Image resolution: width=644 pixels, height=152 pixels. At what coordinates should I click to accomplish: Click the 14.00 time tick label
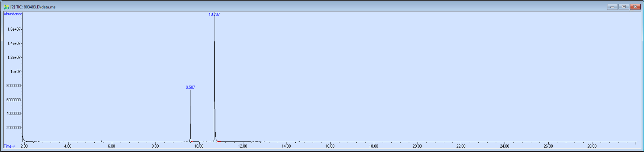click(286, 146)
